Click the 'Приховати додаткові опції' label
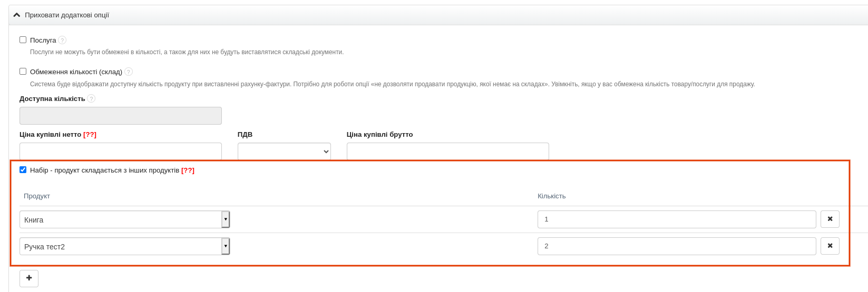 pos(67,15)
